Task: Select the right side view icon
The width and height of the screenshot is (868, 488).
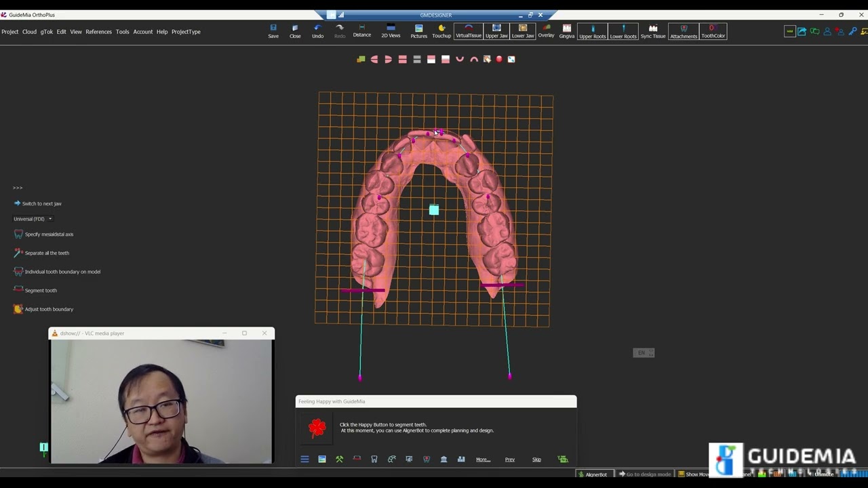Action: point(389,60)
